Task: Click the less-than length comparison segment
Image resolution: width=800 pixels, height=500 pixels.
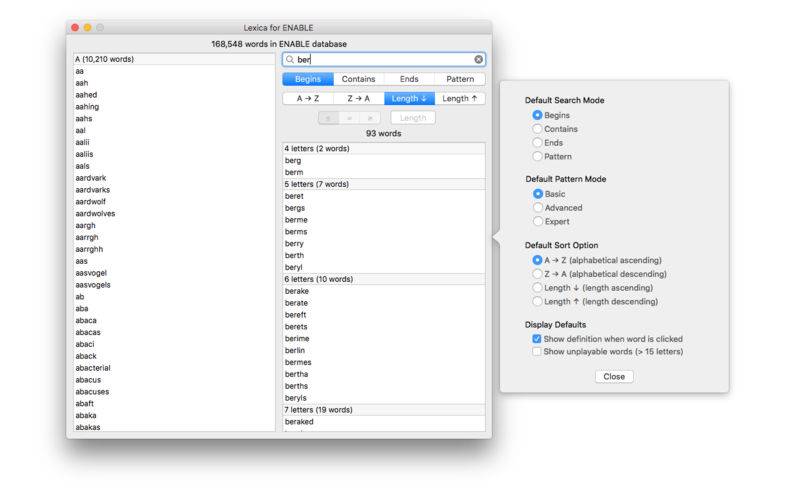Action: 329,118
